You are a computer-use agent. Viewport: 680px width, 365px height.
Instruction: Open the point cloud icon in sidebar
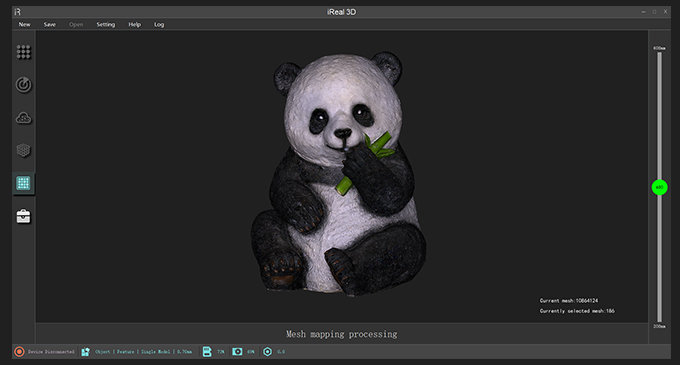pyautogui.click(x=23, y=117)
